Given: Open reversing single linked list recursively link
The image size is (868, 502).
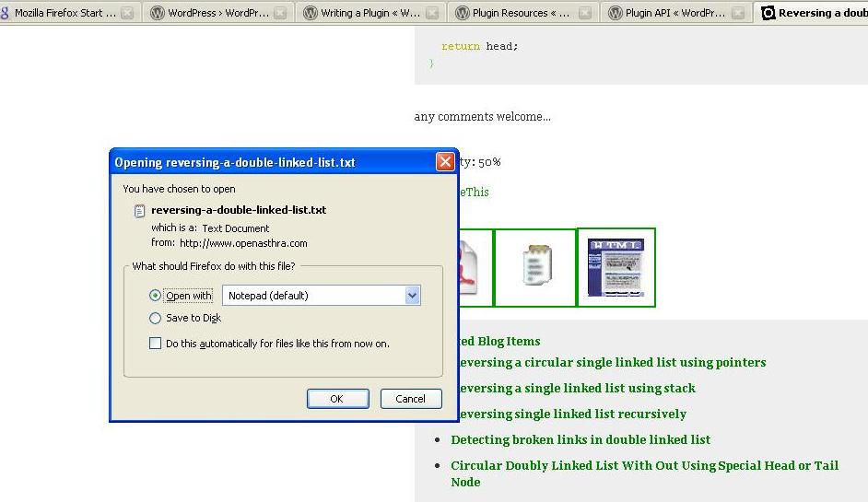Looking at the screenshot, I should 573,414.
